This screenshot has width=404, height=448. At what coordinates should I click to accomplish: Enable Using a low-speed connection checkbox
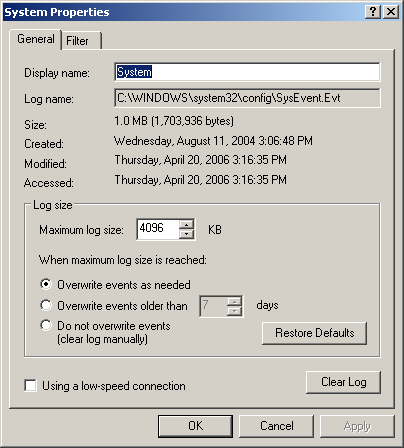point(31,386)
